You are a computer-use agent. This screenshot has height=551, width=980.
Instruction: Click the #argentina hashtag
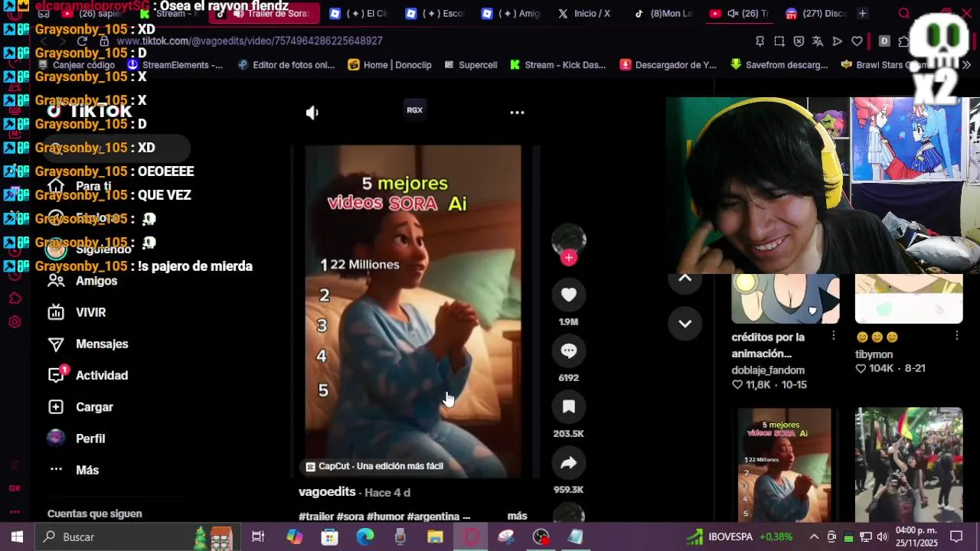[x=433, y=517]
